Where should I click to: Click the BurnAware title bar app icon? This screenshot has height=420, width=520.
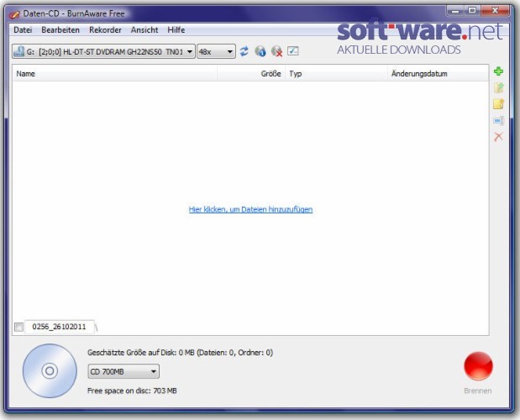point(14,14)
